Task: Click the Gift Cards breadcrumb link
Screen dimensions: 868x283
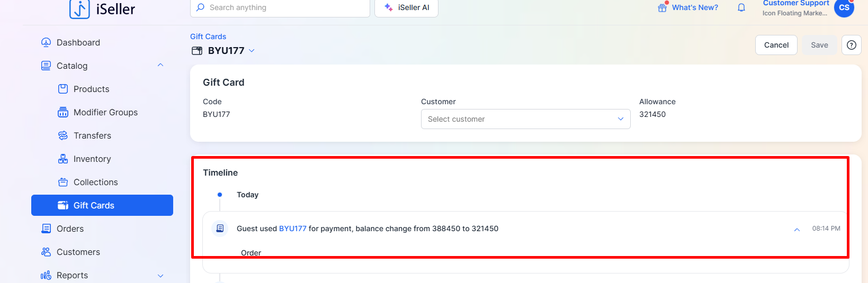Action: [208, 36]
